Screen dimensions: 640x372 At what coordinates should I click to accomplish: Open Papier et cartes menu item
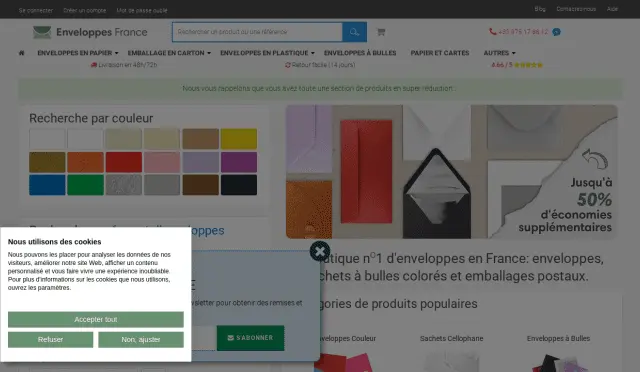tap(440, 53)
